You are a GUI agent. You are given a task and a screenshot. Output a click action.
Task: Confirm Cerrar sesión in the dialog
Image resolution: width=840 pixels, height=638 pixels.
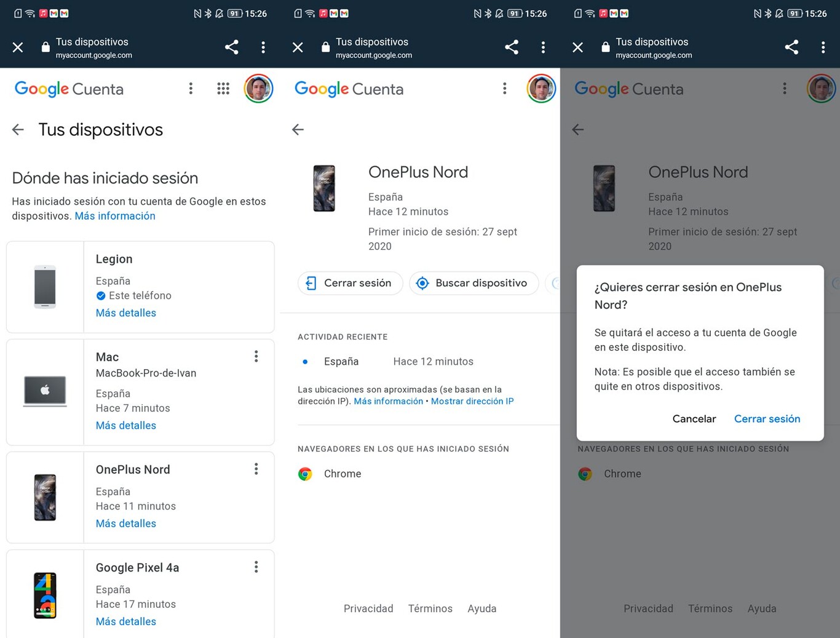coord(767,418)
